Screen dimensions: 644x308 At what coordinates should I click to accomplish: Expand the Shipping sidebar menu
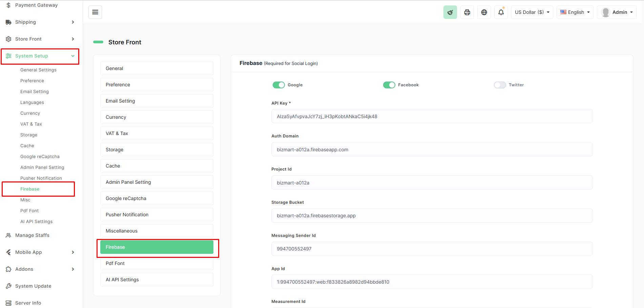[x=40, y=22]
